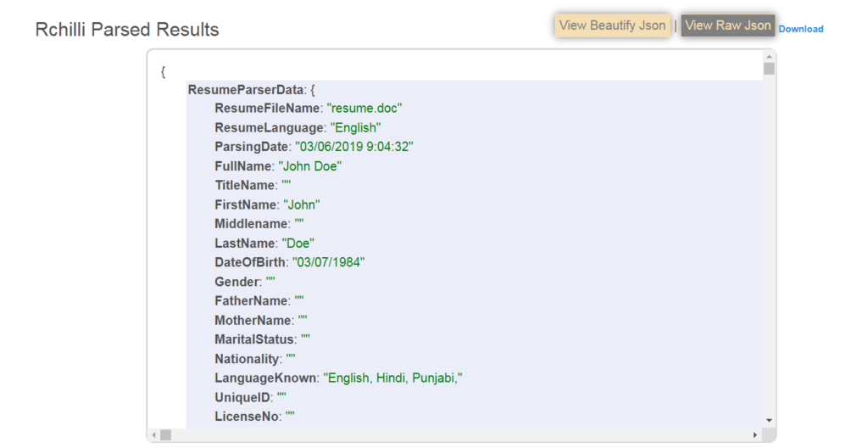Click the "Doe" last name value

click(298, 244)
